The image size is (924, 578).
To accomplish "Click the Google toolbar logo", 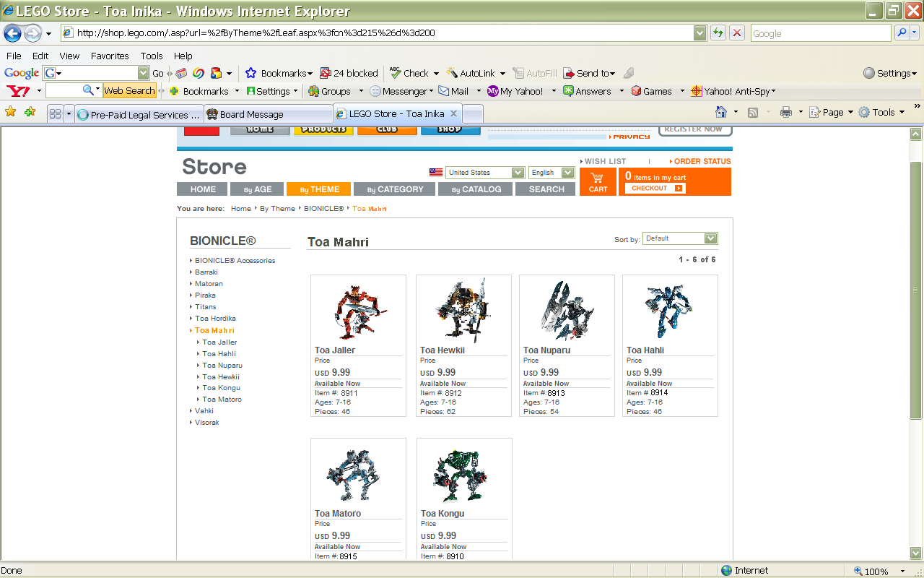I will tap(22, 73).
